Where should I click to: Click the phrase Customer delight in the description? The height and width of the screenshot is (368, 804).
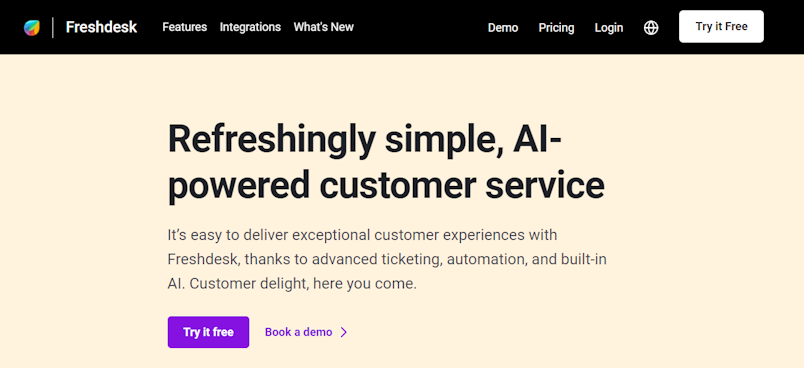pos(248,283)
